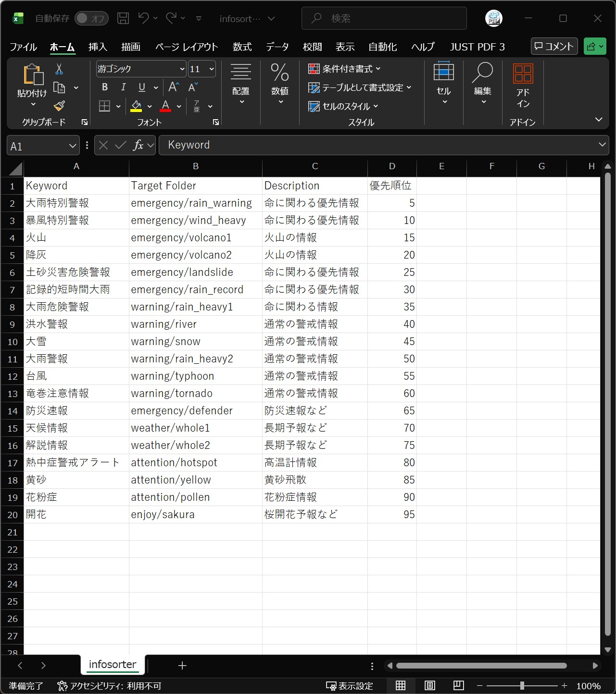Open the Clipboard group dialog launcher

(x=85, y=122)
